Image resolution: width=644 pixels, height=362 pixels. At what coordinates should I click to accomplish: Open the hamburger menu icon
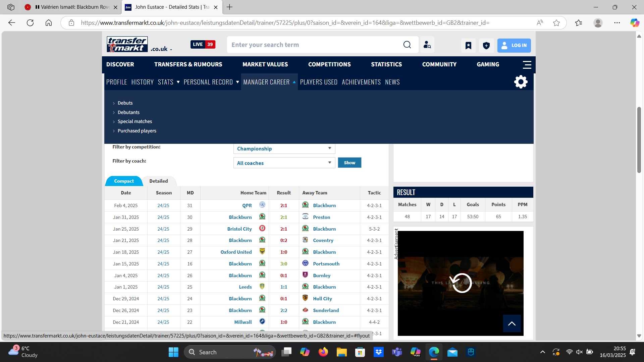pos(527,64)
